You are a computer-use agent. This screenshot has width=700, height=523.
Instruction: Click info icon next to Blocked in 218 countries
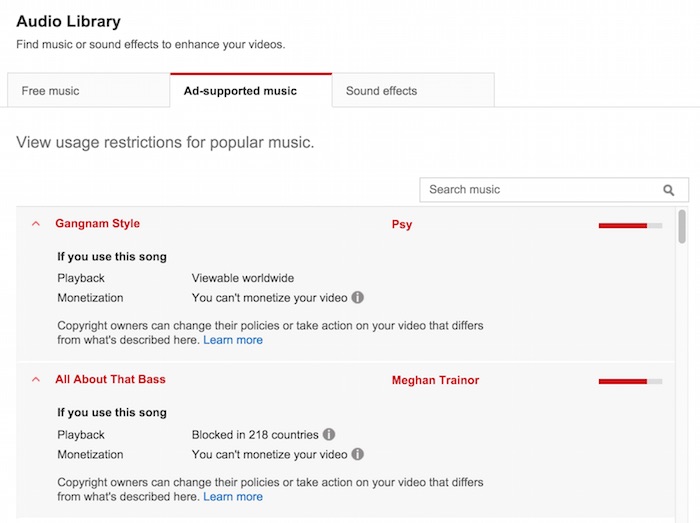(329, 435)
